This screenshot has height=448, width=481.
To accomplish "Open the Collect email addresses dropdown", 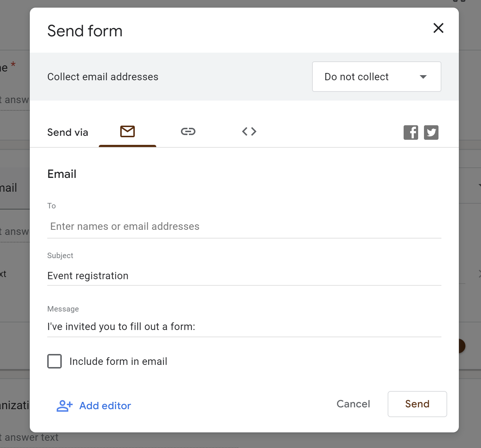I will pyautogui.click(x=376, y=77).
